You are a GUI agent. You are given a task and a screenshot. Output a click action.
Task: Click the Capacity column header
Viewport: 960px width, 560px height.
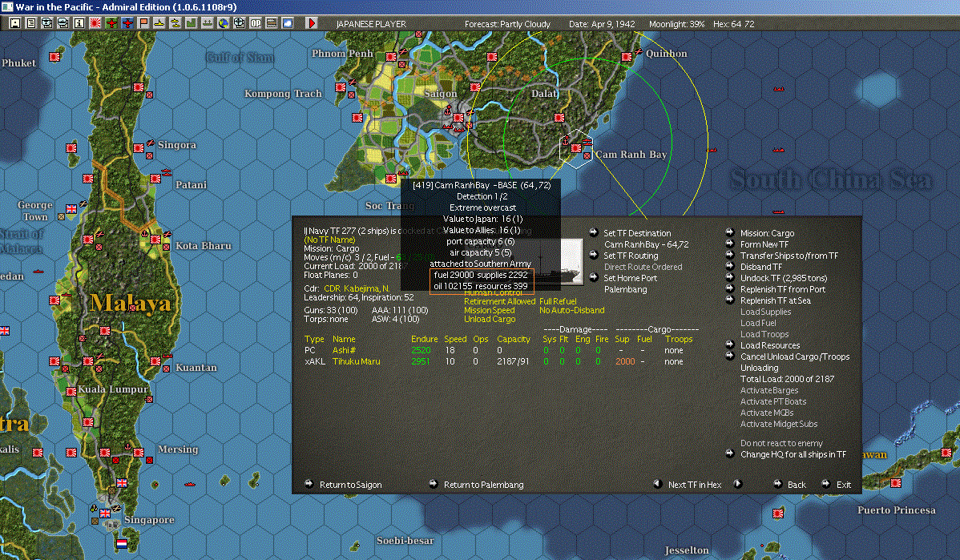pyautogui.click(x=513, y=339)
